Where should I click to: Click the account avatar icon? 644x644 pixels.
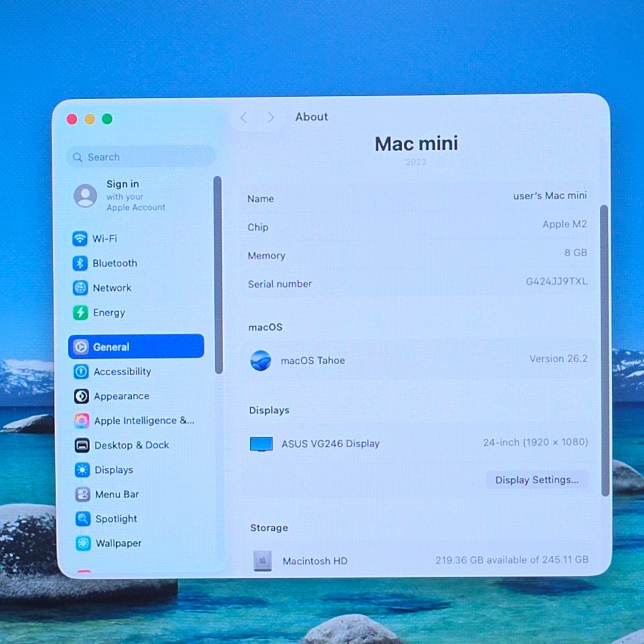point(85,196)
